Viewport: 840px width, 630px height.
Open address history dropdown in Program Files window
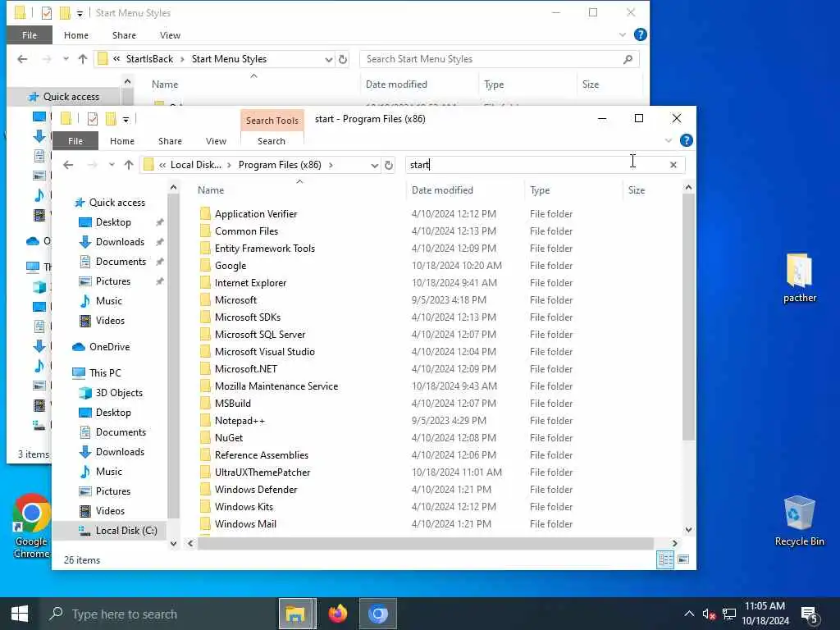(x=374, y=166)
